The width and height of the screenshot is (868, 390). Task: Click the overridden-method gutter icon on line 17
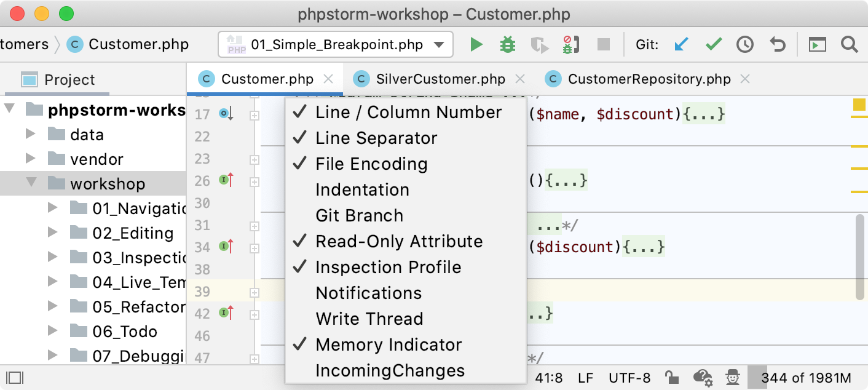[226, 114]
